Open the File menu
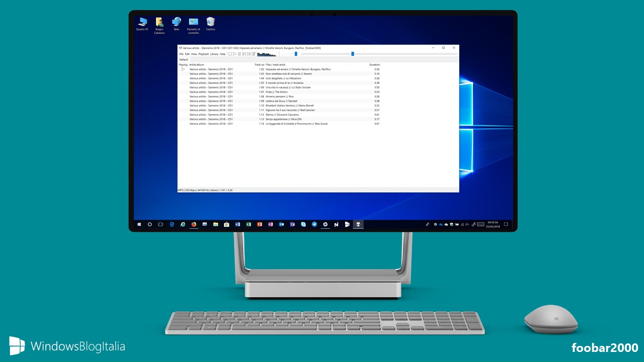 pyautogui.click(x=182, y=54)
